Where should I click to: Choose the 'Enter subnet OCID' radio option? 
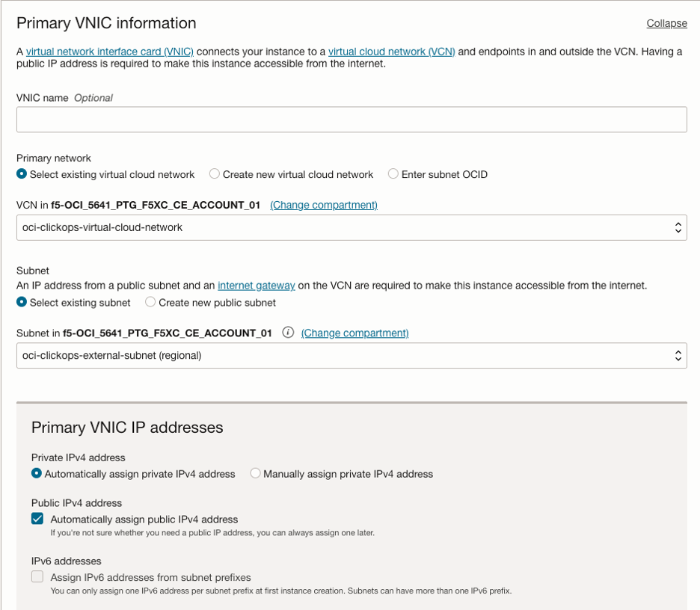pyautogui.click(x=393, y=174)
